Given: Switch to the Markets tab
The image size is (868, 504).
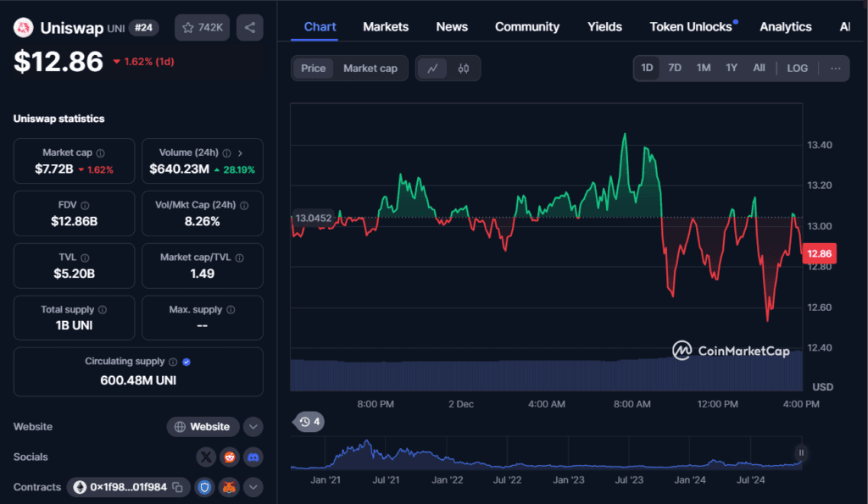Looking at the screenshot, I should [x=386, y=27].
